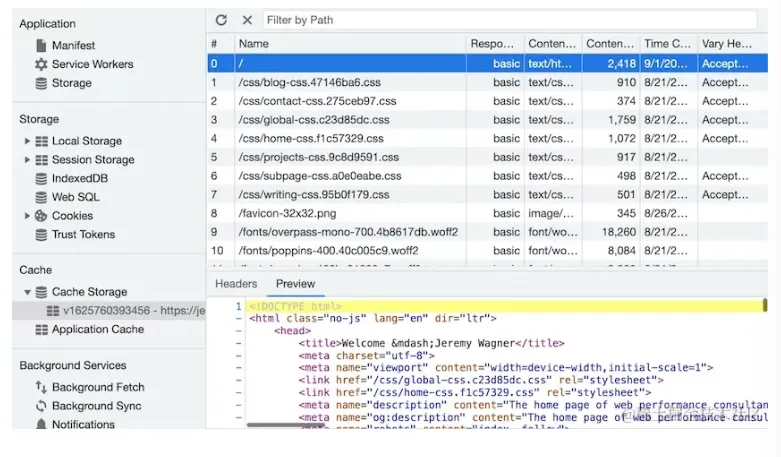
Task: Click the IndexedDB database icon
Action: (x=41, y=178)
